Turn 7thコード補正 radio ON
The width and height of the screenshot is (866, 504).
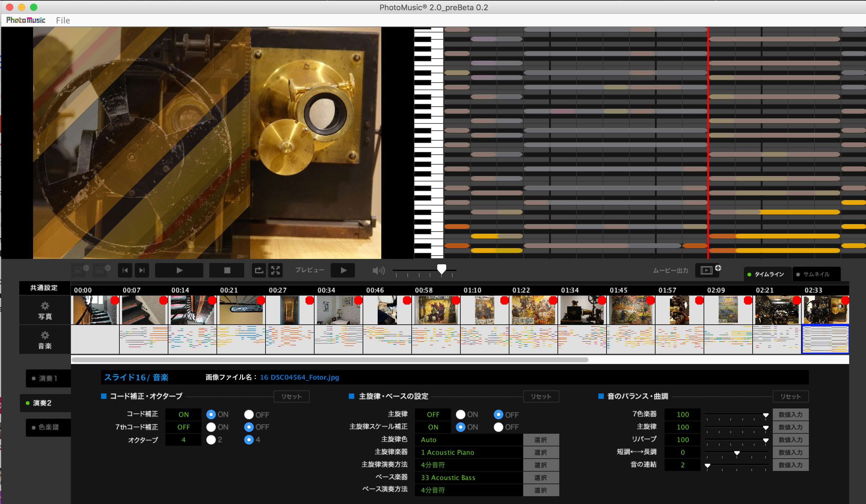pyautogui.click(x=211, y=427)
